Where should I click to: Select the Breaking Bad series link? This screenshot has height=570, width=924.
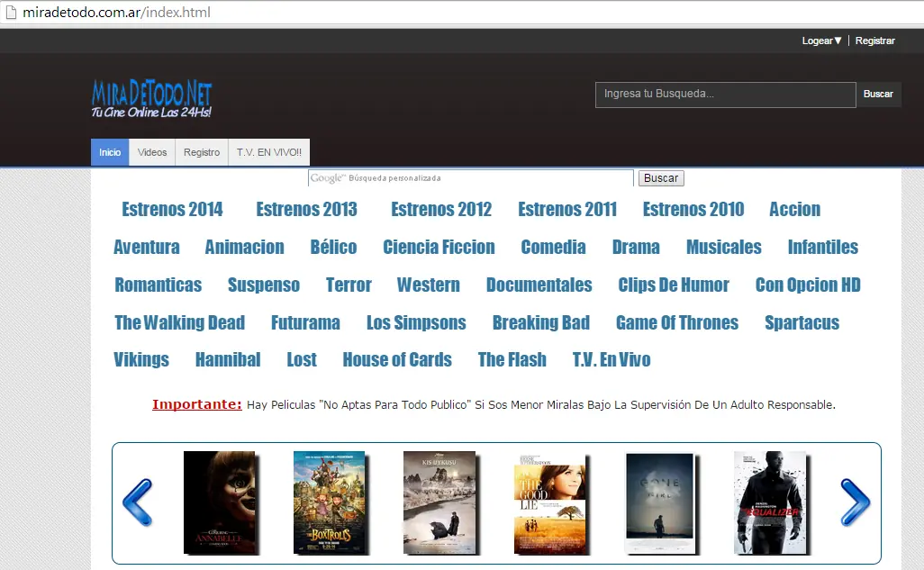pos(541,322)
